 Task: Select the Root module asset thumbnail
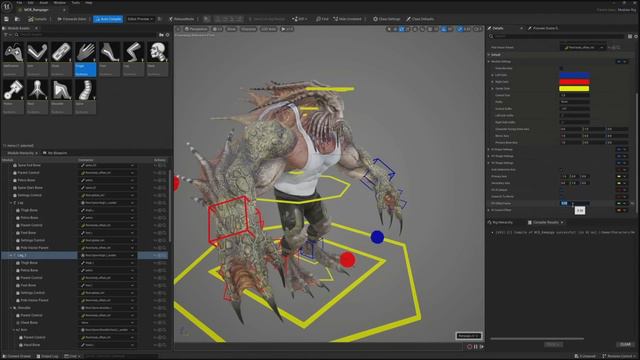[37, 90]
